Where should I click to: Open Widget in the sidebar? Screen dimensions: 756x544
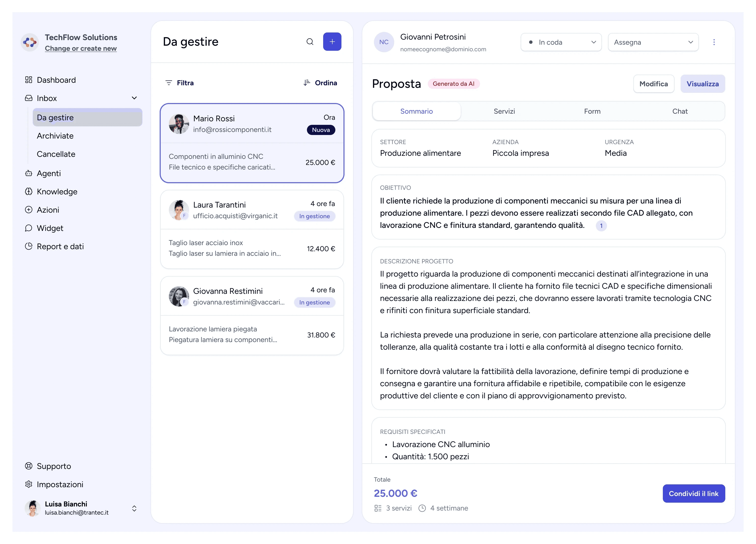tap(50, 228)
